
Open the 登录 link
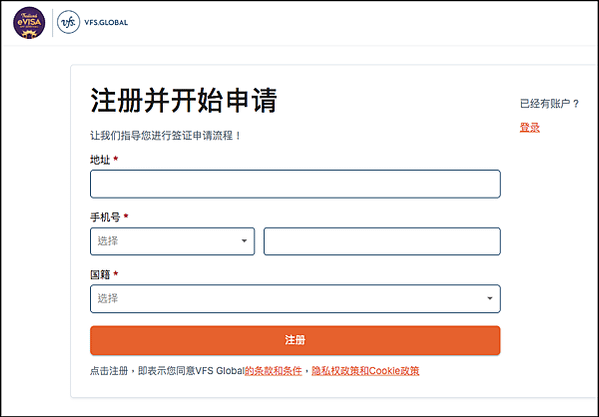tap(530, 128)
